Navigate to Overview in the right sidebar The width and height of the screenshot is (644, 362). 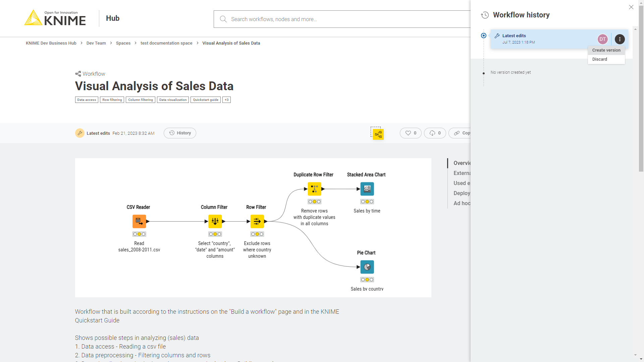pyautogui.click(x=463, y=163)
